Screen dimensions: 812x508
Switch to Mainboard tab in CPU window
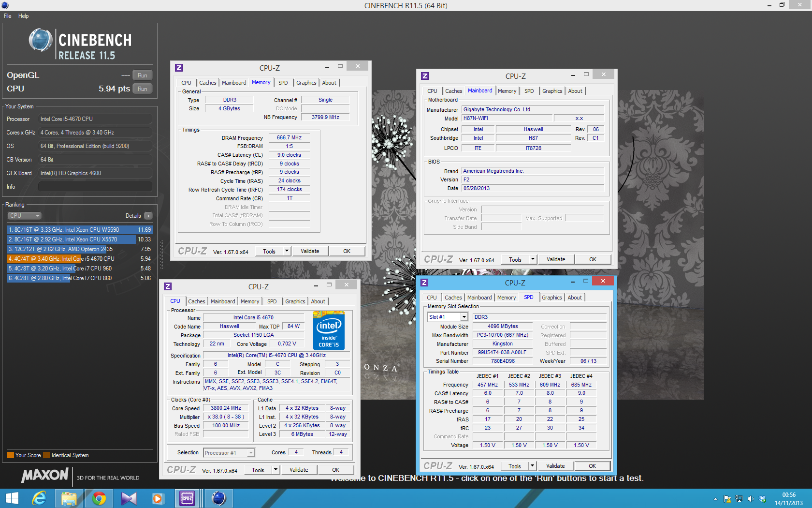coord(223,301)
